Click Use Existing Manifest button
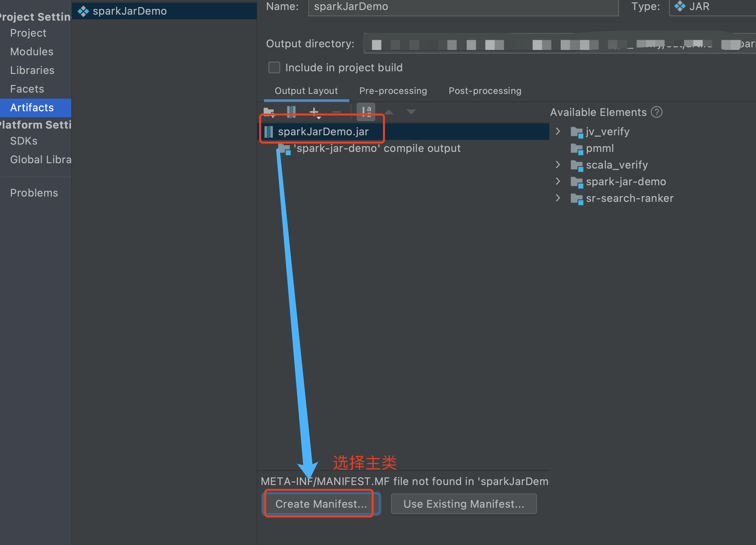756x545 pixels. [x=464, y=504]
